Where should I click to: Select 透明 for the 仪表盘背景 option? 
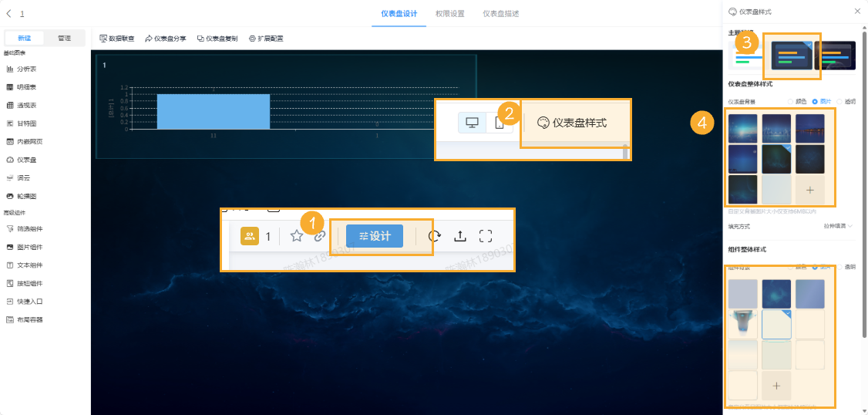point(846,101)
